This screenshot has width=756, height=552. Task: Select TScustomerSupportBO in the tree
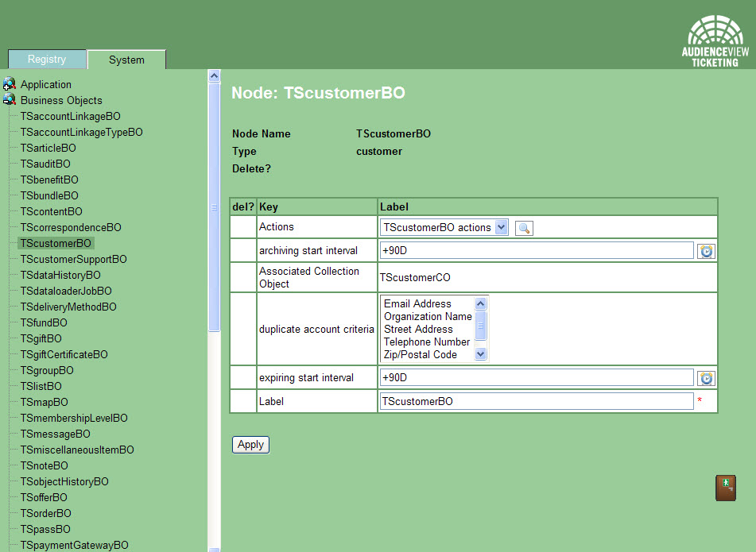point(73,259)
